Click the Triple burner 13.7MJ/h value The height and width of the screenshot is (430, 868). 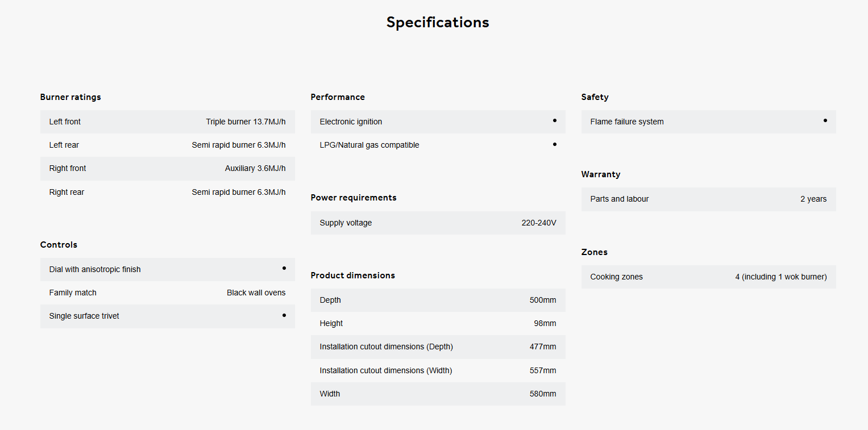(246, 122)
